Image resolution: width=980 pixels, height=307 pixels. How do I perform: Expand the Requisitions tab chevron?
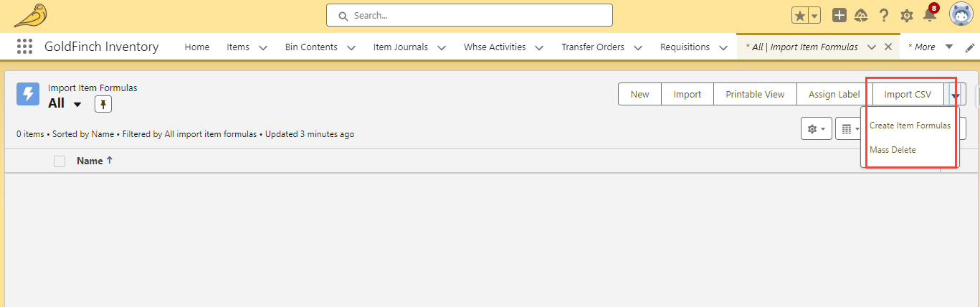click(723, 47)
